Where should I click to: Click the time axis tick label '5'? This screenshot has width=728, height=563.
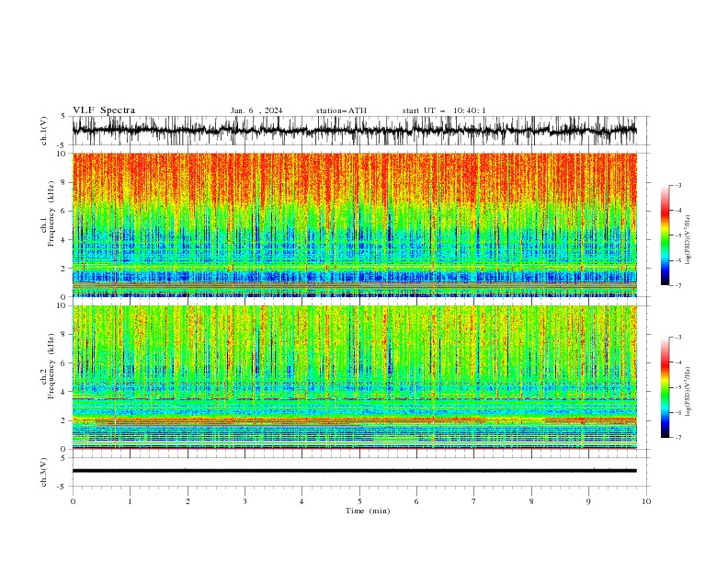coord(359,501)
